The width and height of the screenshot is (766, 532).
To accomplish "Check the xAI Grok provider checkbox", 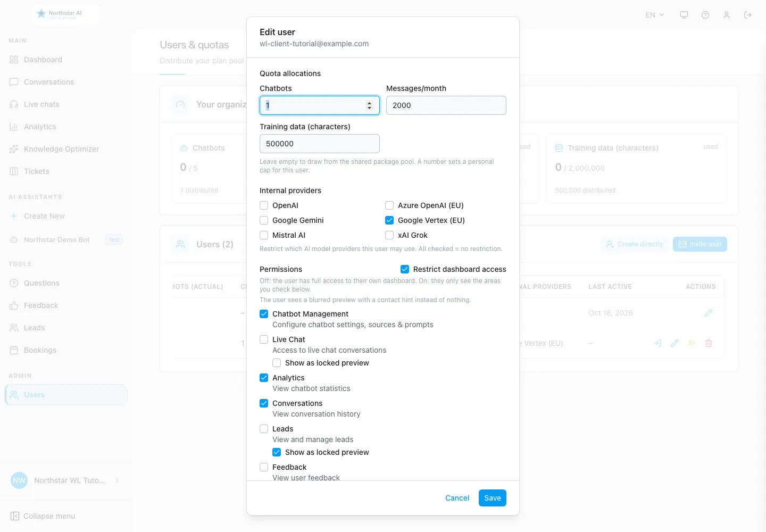I will pyautogui.click(x=389, y=235).
